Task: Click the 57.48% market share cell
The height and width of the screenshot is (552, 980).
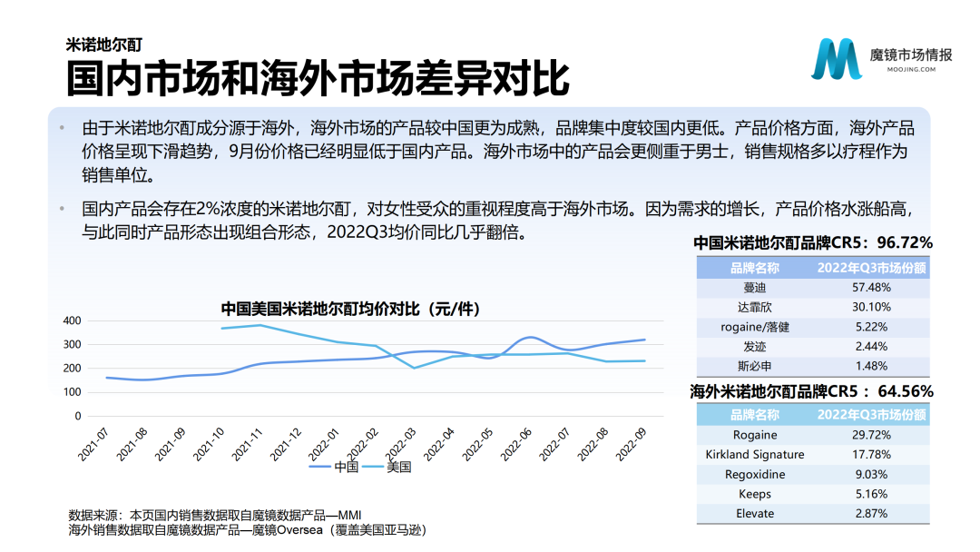Action: [871, 288]
